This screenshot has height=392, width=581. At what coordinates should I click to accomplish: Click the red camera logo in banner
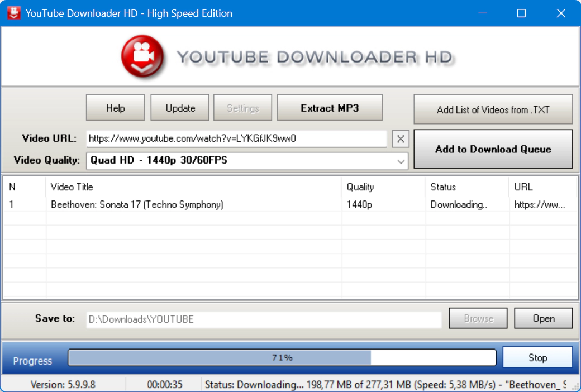click(142, 56)
